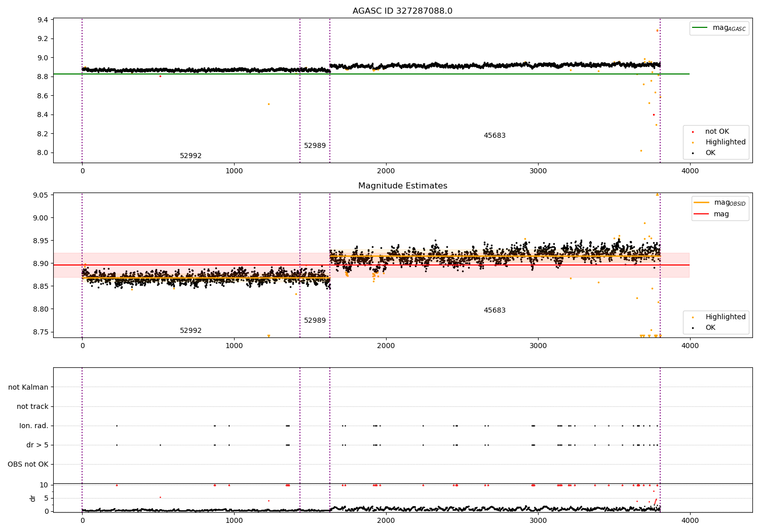This screenshot has height=532, width=760.
Task: Click x-axis tick 2000 under Magnitude Estimates plot
Action: coord(386,346)
